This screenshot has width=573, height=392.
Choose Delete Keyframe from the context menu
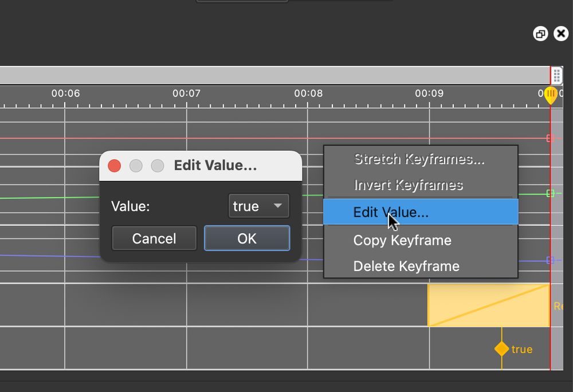coord(406,266)
